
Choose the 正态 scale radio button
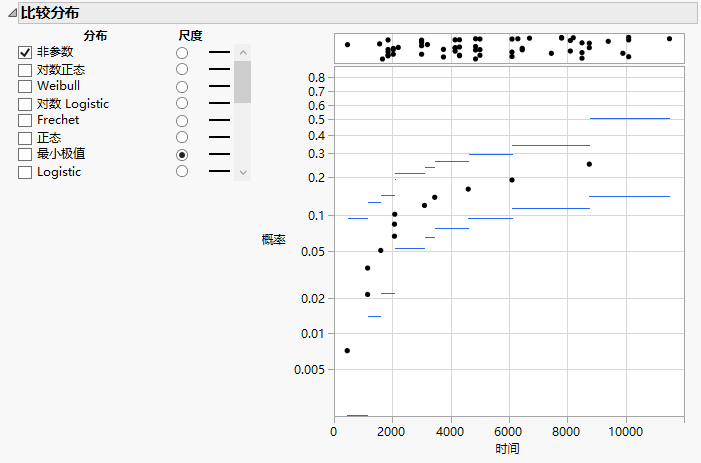(182, 137)
